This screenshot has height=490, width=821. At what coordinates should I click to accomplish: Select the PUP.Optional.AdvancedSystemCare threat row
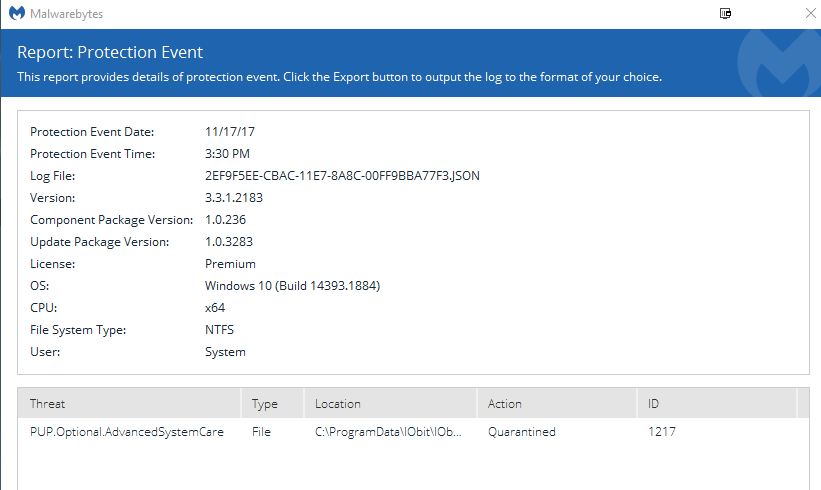[414, 432]
